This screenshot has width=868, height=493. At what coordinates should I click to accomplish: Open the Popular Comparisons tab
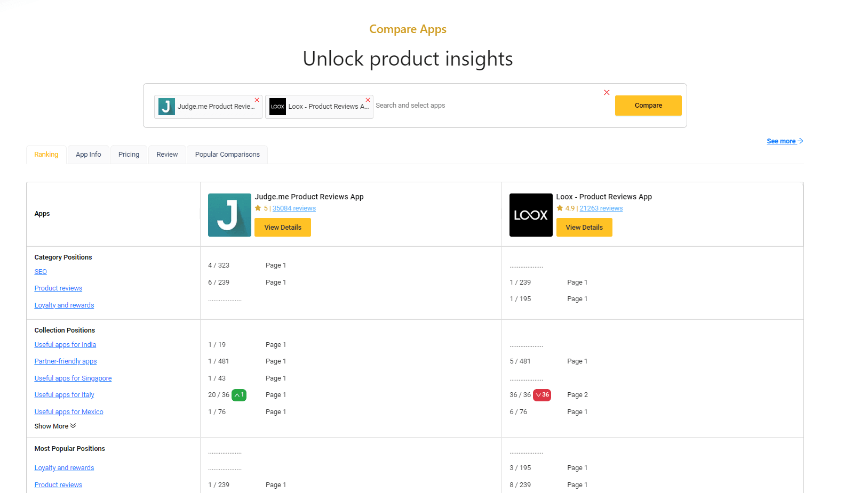(x=227, y=155)
